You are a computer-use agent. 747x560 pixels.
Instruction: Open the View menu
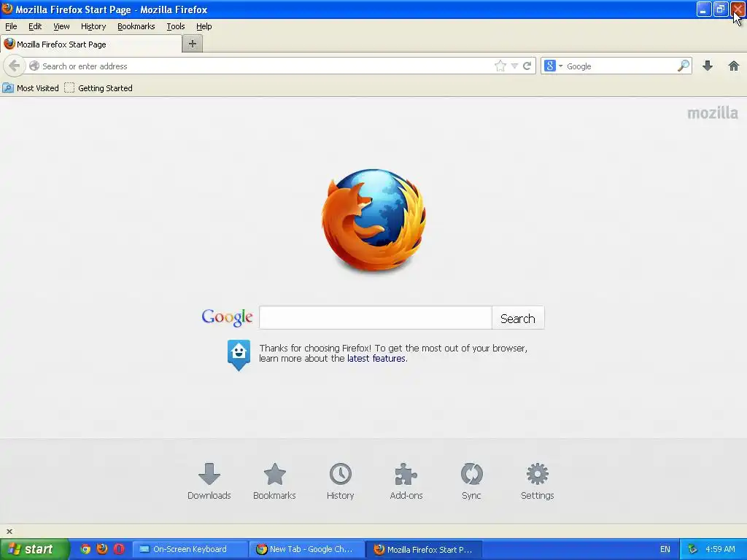tap(61, 26)
